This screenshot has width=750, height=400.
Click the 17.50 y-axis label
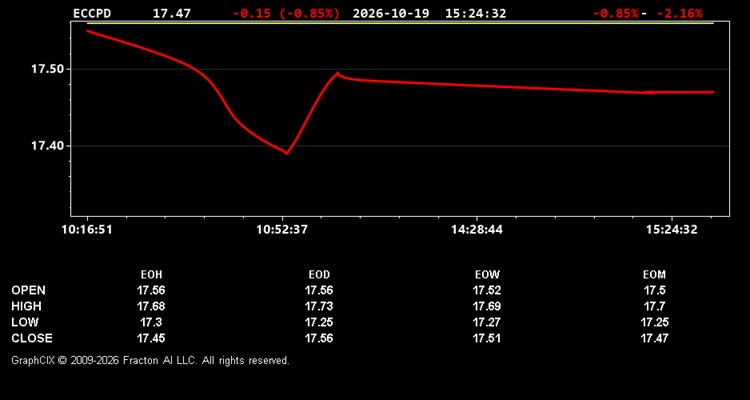click(47, 69)
